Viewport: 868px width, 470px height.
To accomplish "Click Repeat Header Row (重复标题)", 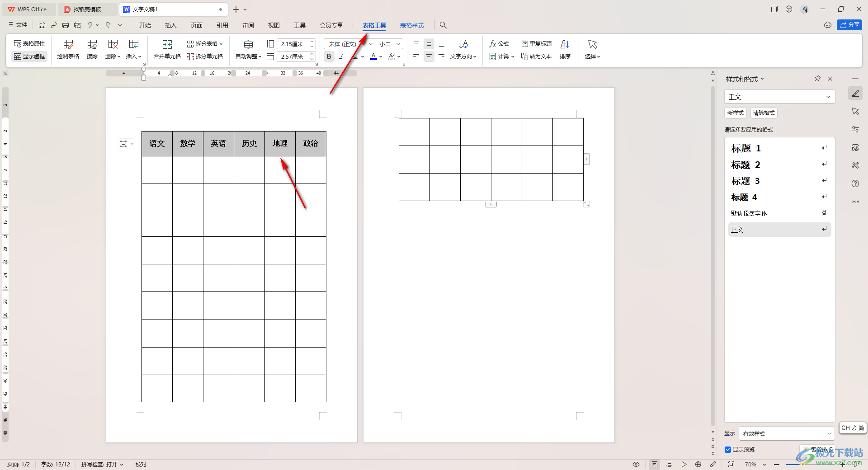I will (536, 43).
